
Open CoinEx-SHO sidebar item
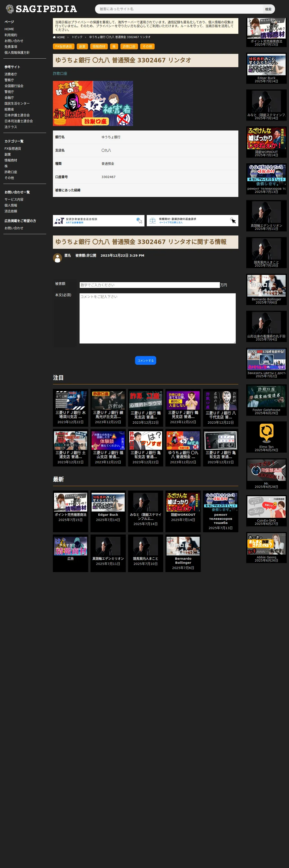(266, 511)
